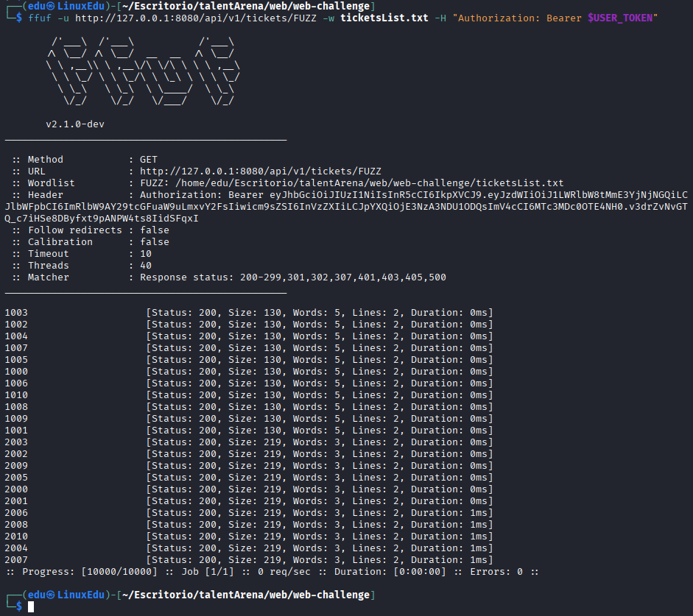Select ticketsList.txt in the typed ffuf command
This screenshot has height=616, width=693.
pos(384,18)
